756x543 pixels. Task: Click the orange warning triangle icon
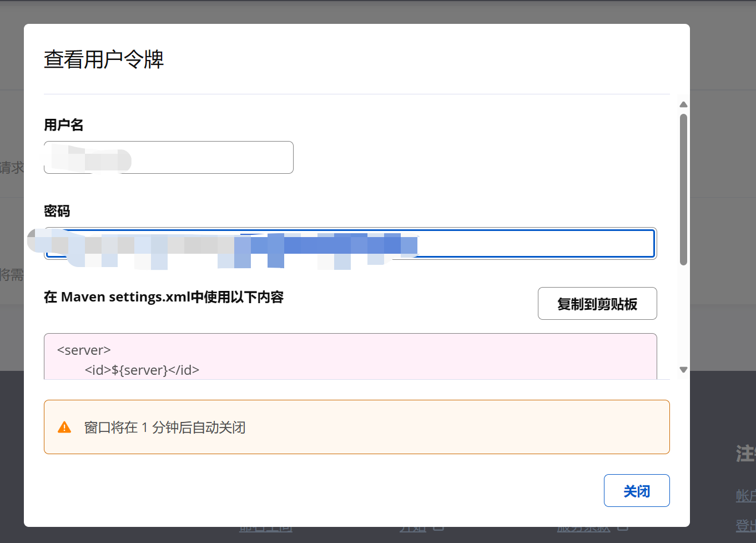pyautogui.click(x=64, y=428)
